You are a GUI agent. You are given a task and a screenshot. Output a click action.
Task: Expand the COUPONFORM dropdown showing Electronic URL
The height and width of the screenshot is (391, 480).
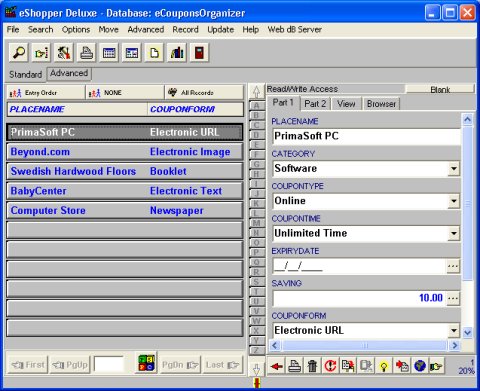454,331
